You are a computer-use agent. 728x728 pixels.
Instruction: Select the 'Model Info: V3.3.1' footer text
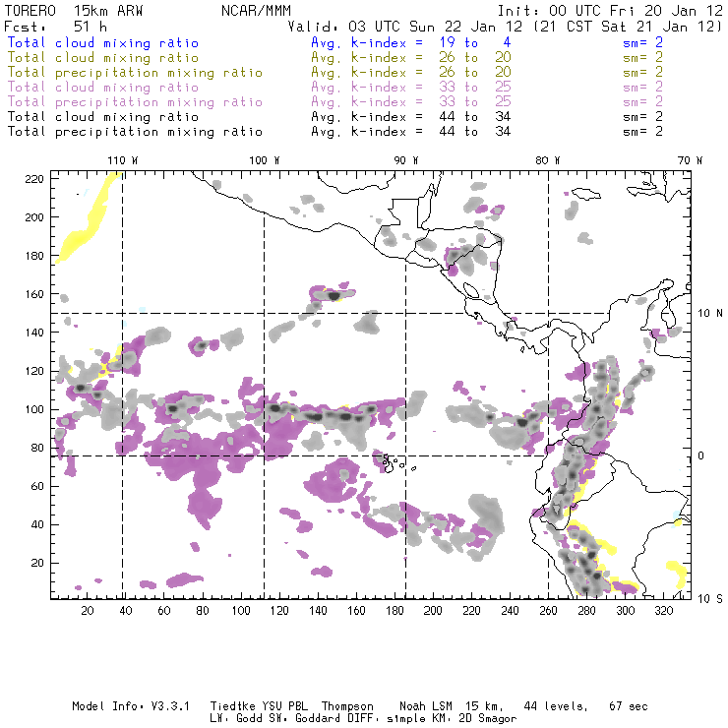coord(131,706)
